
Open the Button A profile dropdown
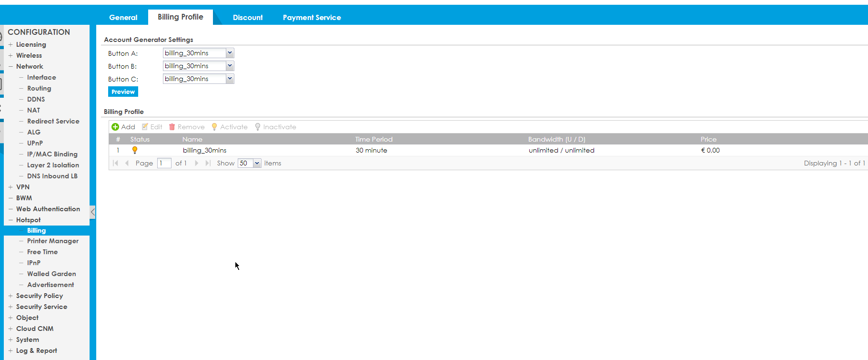click(x=230, y=53)
